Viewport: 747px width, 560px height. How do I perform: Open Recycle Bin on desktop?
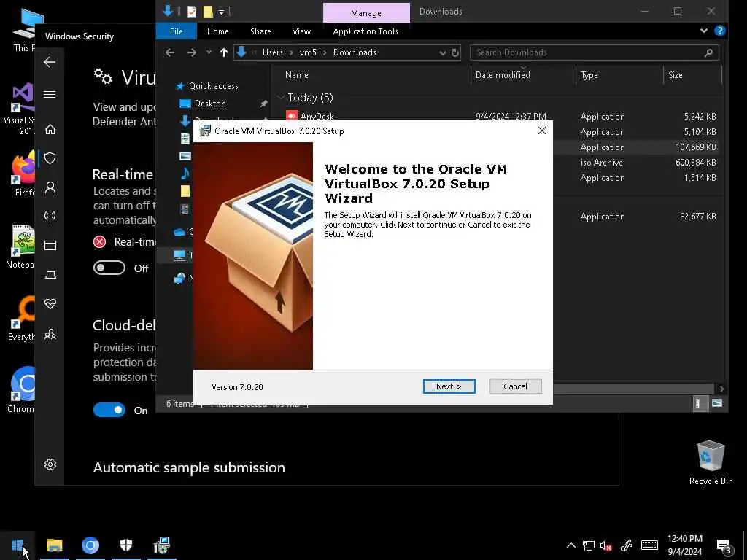(x=711, y=462)
